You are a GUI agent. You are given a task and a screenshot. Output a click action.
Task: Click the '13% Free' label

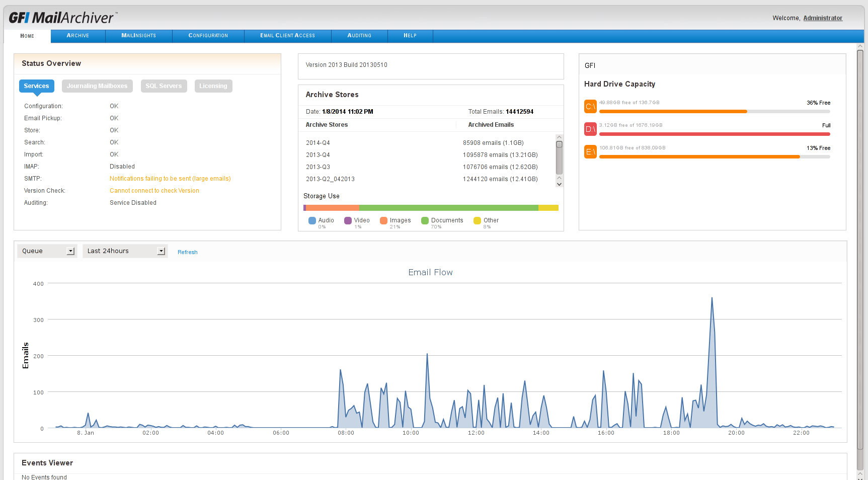(819, 148)
